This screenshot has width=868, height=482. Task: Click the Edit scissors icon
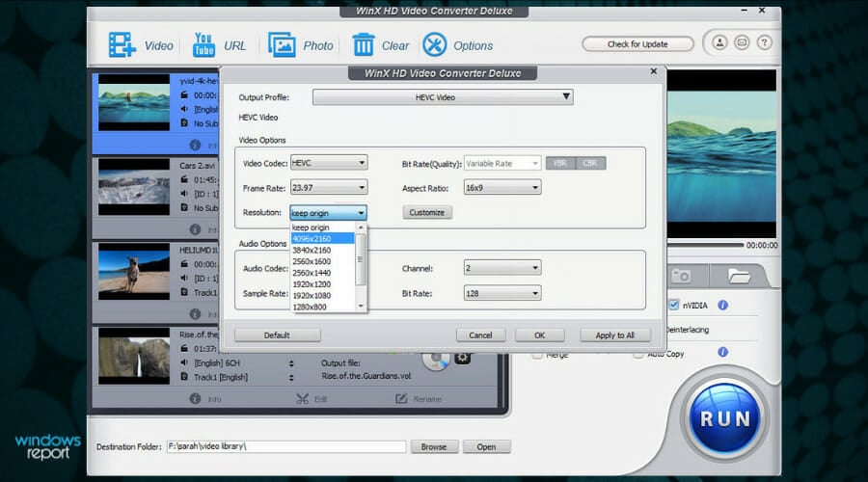click(302, 398)
